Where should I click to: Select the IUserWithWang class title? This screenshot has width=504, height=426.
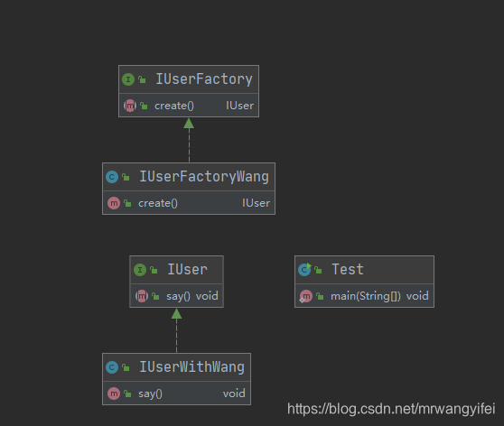pos(191,367)
